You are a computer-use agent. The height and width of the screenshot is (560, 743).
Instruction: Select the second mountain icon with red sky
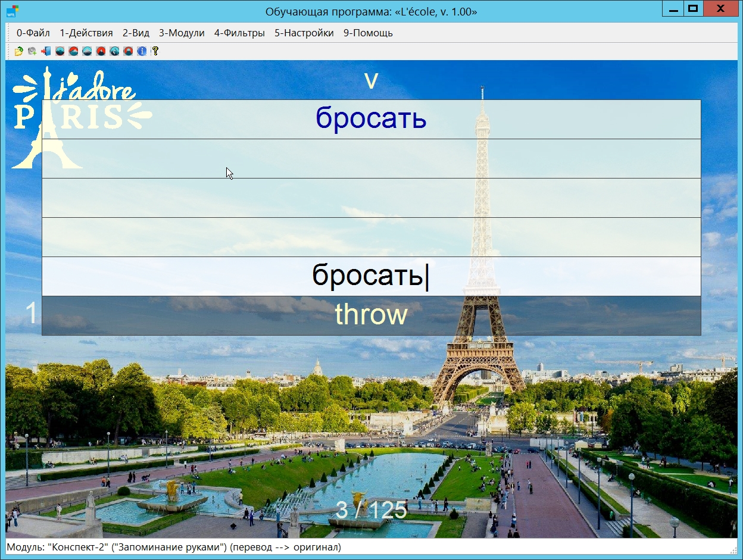(x=73, y=51)
